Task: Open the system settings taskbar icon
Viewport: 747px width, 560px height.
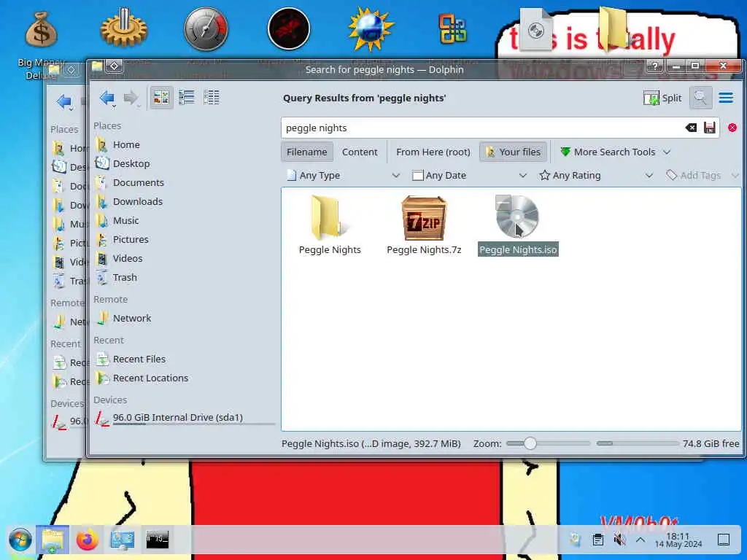Action: [123, 540]
